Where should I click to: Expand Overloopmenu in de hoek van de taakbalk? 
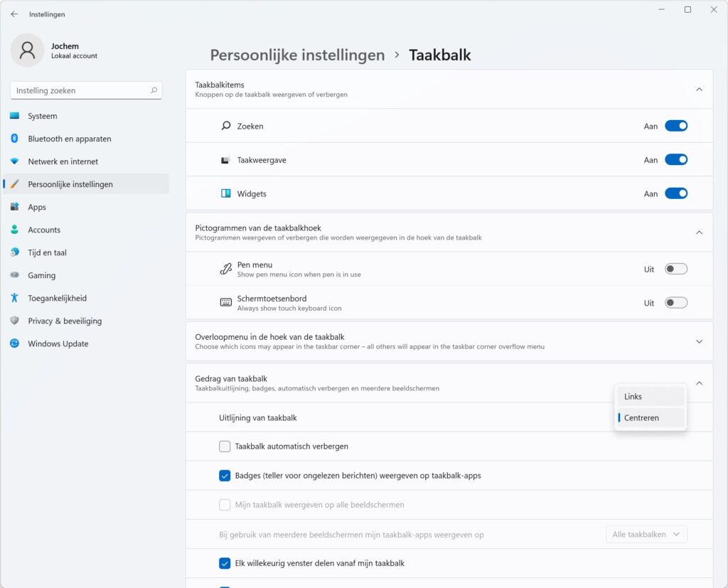(700, 341)
